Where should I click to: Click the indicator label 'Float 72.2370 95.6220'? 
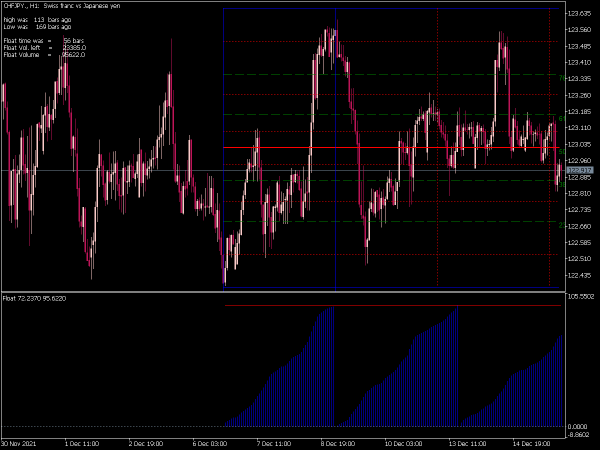coord(34,298)
